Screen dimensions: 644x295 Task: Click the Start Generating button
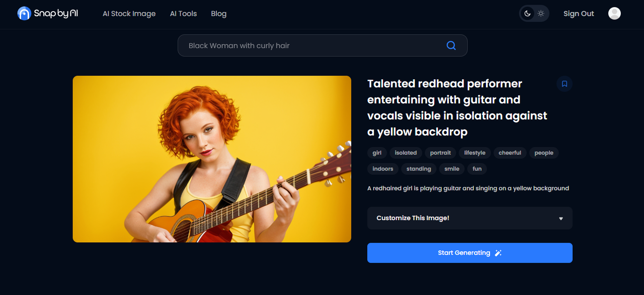(x=469, y=253)
